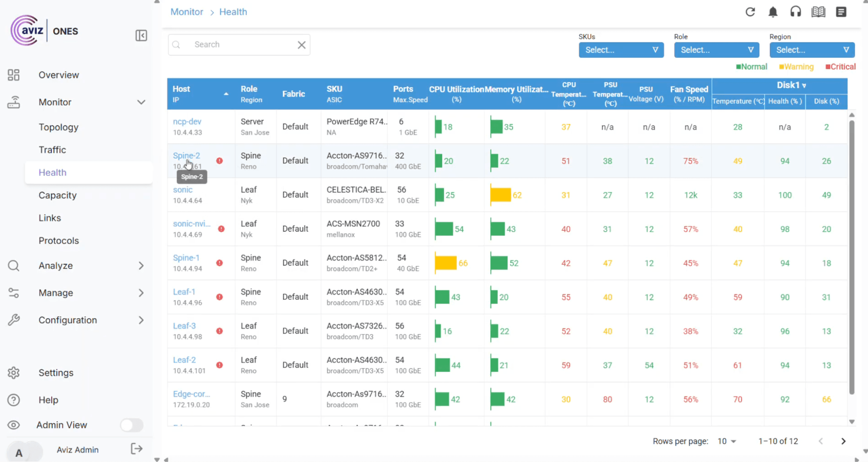Open the Analyze magnifier section
868x462 pixels.
[x=56, y=265]
